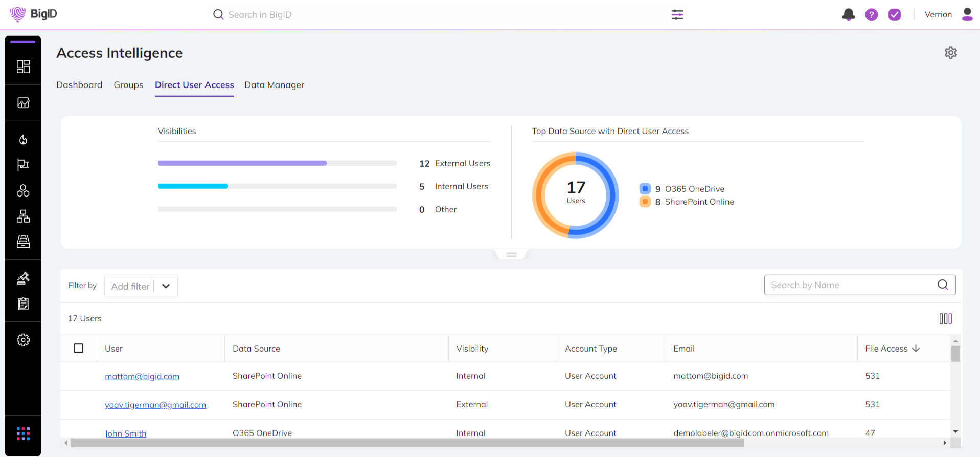Check the select-all users checkbox
This screenshot has width=980, height=457.
[x=79, y=349]
